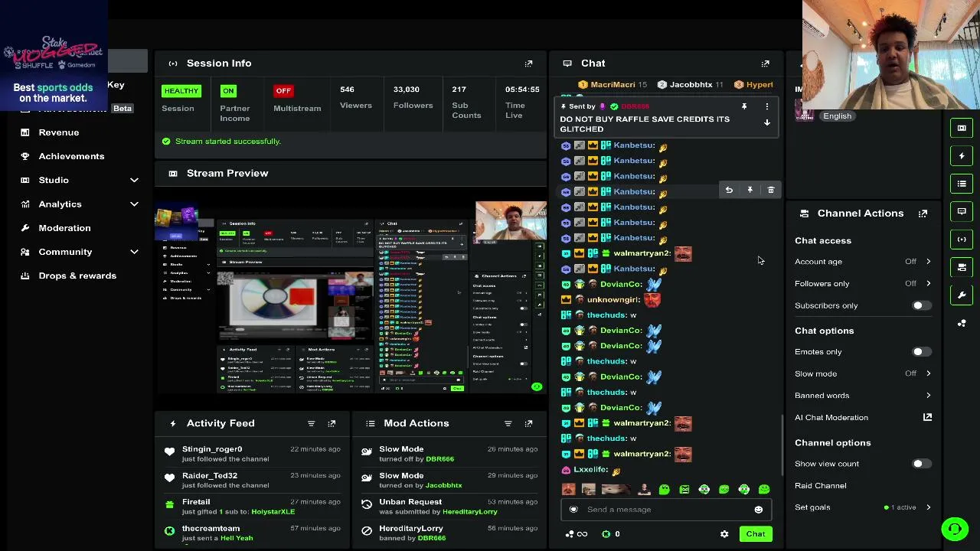Open the Activity Feed filter options
This screenshot has width=980, height=551.
coord(311,423)
